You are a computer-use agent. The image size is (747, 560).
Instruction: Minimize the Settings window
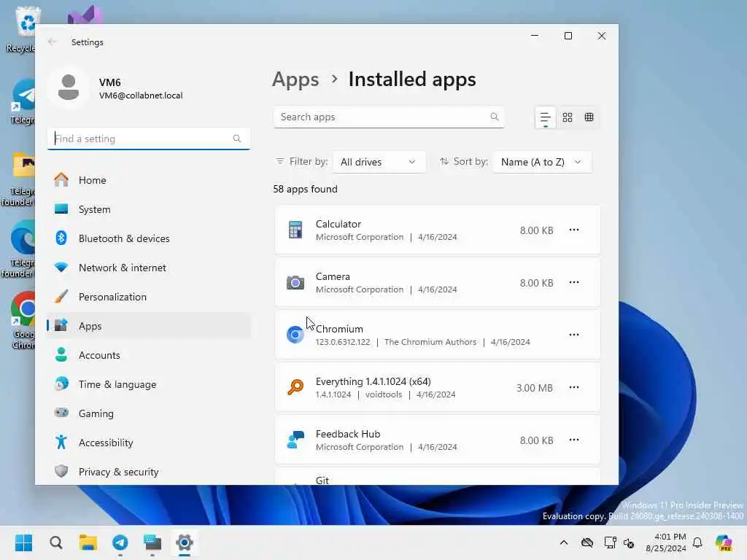(535, 36)
